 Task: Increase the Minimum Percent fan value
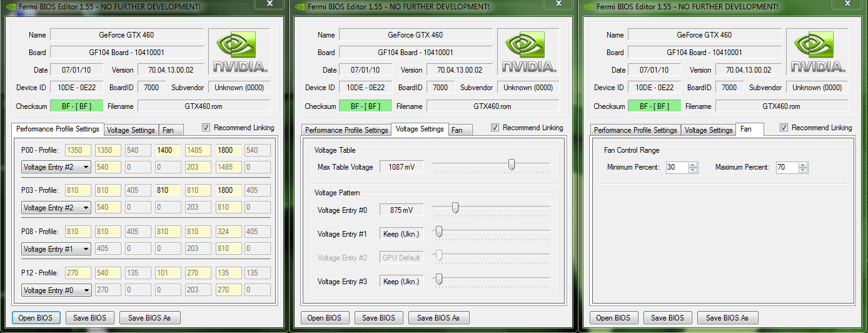coord(692,165)
